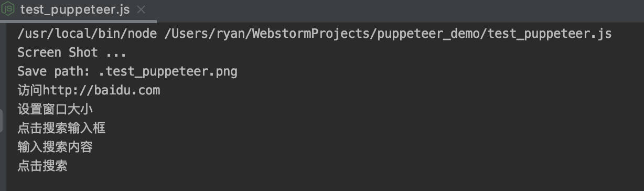
Task: Click the 输入搜索内容 log line
Action: pyautogui.click(x=55, y=147)
